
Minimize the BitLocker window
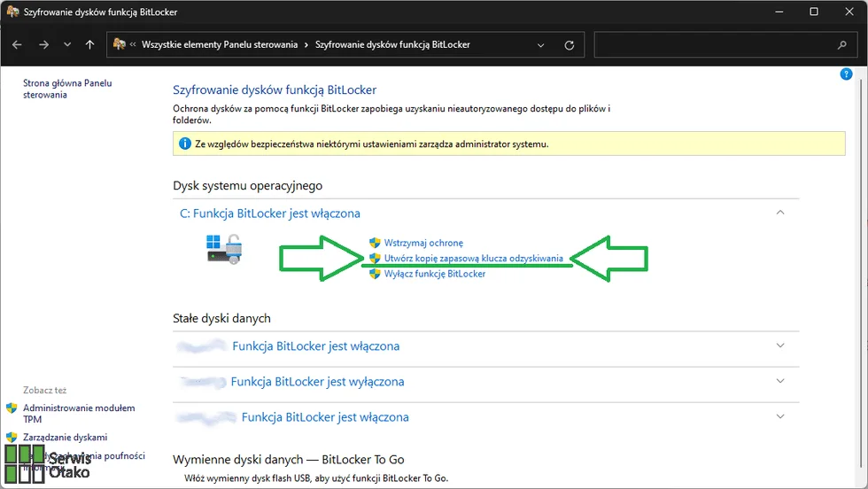[x=779, y=12]
